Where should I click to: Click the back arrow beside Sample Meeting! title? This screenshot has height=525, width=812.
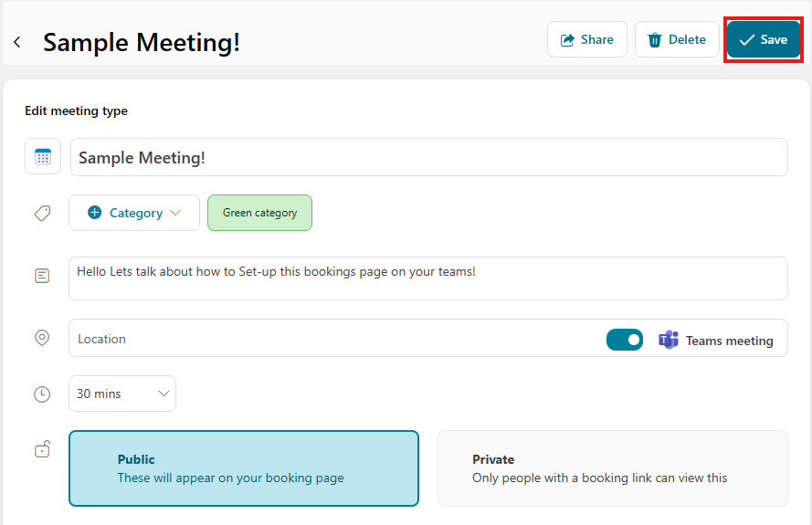[x=17, y=42]
